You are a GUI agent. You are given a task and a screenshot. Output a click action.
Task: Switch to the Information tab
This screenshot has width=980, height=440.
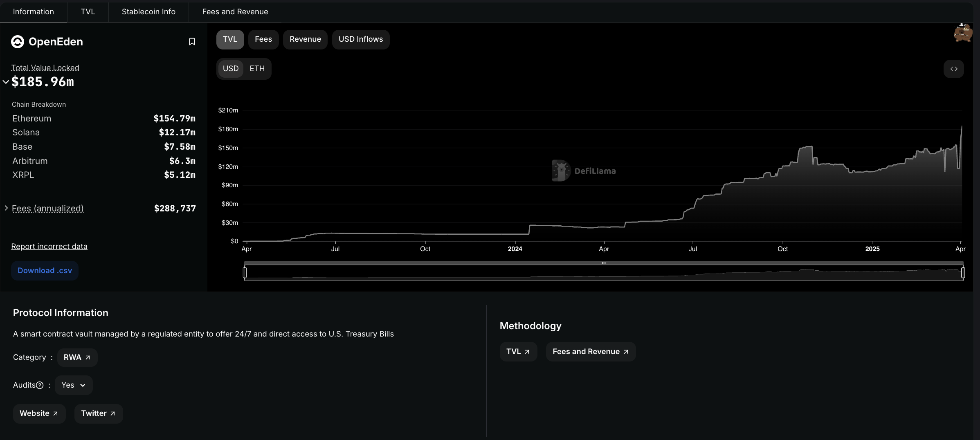(34, 12)
